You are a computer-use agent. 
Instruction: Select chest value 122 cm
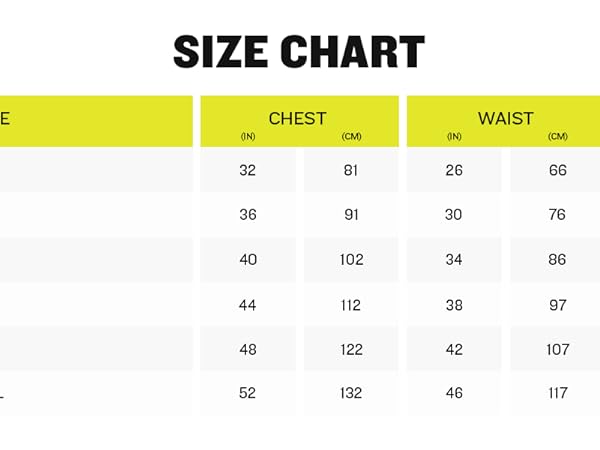(x=351, y=350)
